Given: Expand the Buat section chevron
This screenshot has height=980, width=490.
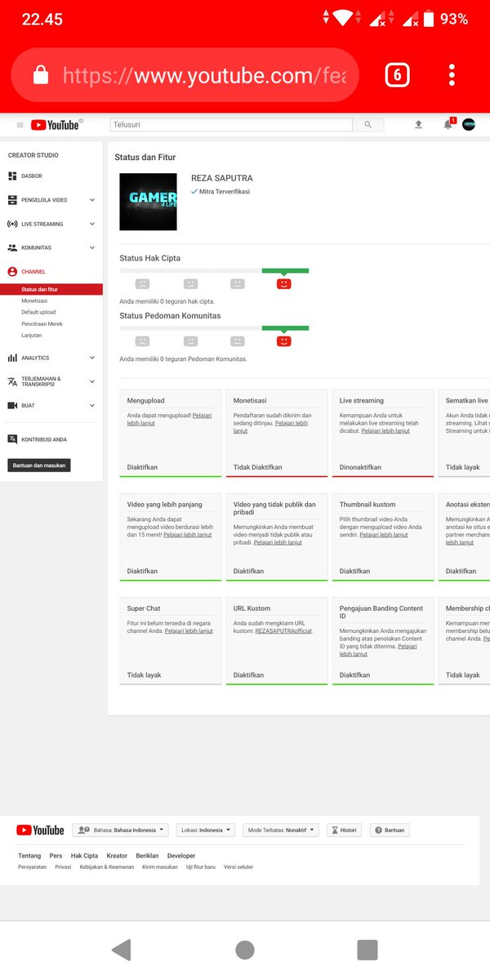Looking at the screenshot, I should click(92, 405).
